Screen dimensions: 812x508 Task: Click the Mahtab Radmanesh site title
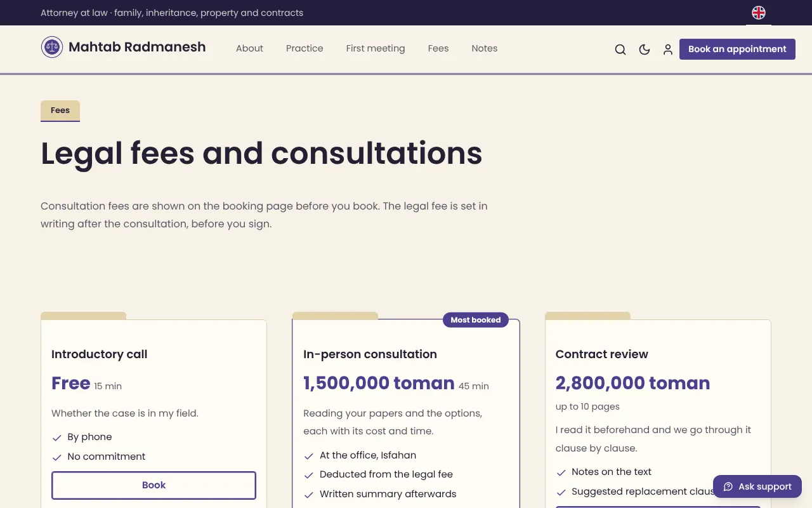[137, 47]
